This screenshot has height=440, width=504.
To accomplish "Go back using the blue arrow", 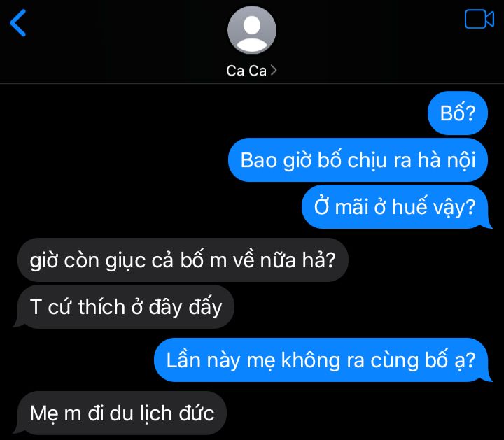I will tap(18, 23).
